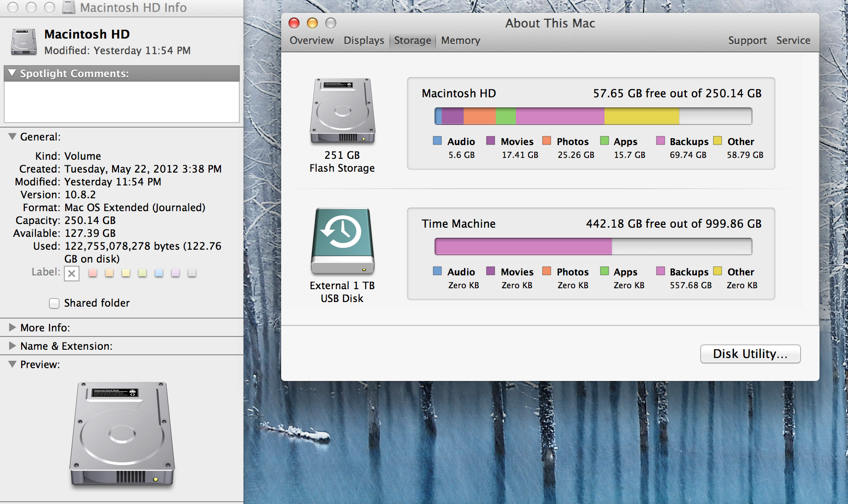Click the Available '127.39 GB' value
848x504 pixels.
[x=90, y=233]
